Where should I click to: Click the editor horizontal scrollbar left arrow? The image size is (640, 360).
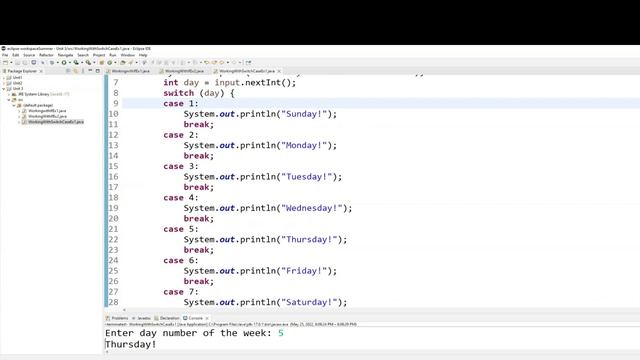coord(124,310)
